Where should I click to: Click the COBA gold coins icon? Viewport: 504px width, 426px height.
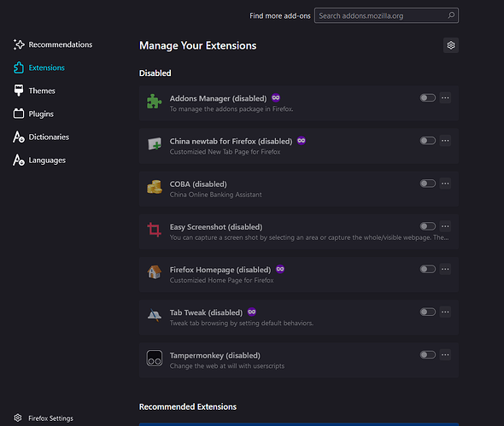pos(155,187)
